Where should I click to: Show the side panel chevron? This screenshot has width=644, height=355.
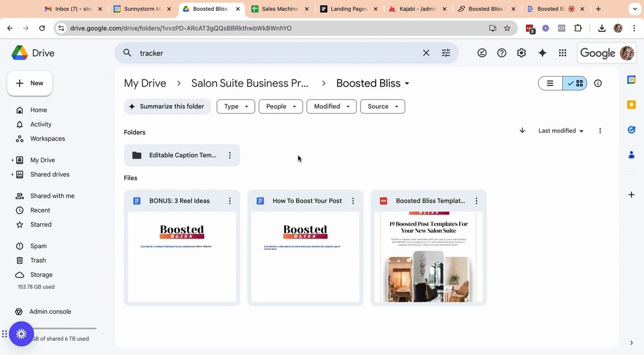pyautogui.click(x=631, y=343)
